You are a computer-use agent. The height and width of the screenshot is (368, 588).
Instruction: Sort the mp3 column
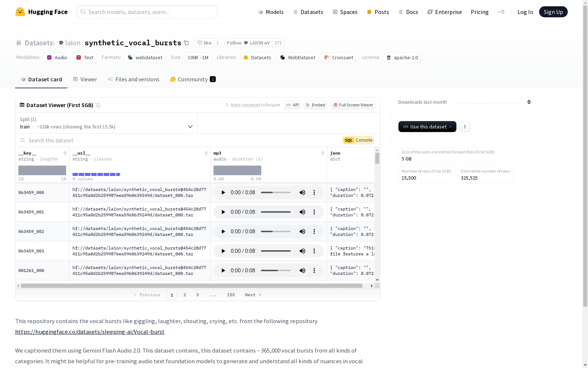pyautogui.click(x=323, y=153)
